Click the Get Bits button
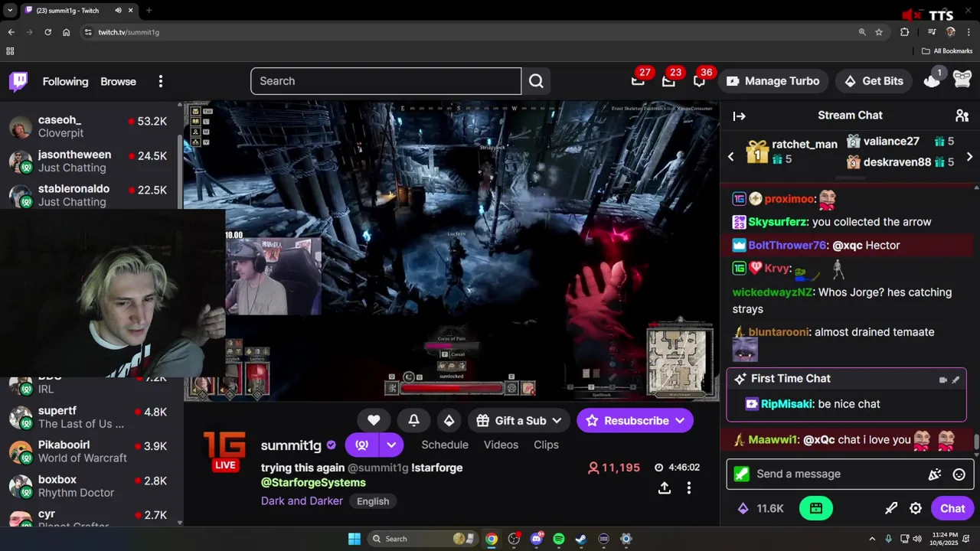The height and width of the screenshot is (551, 980). (x=874, y=81)
